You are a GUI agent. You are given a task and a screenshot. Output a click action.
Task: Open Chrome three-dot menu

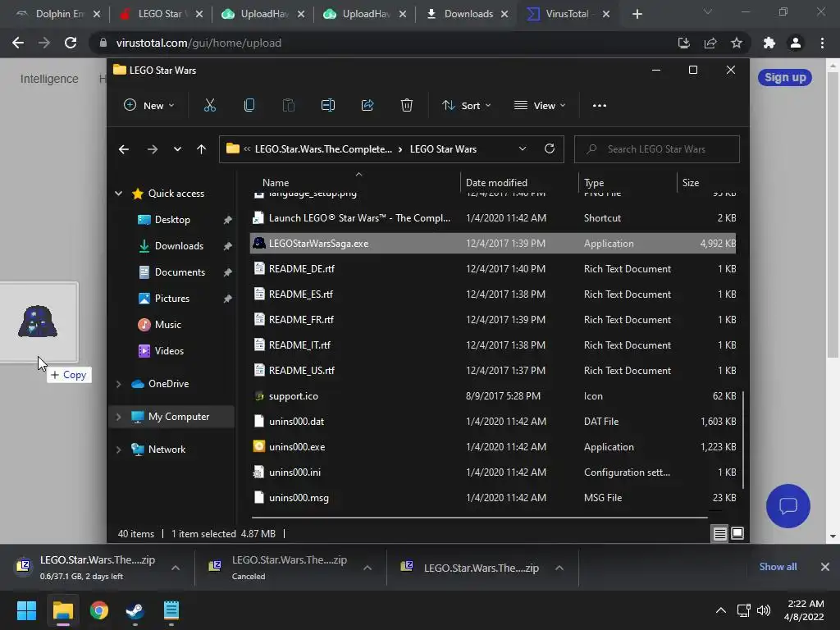(822, 43)
